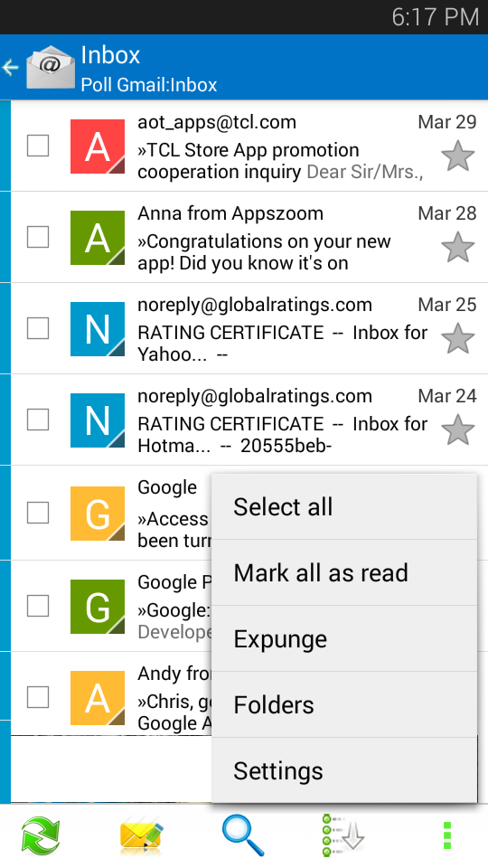
Task: Tick the Google message checkbox
Action: pyautogui.click(x=38, y=514)
